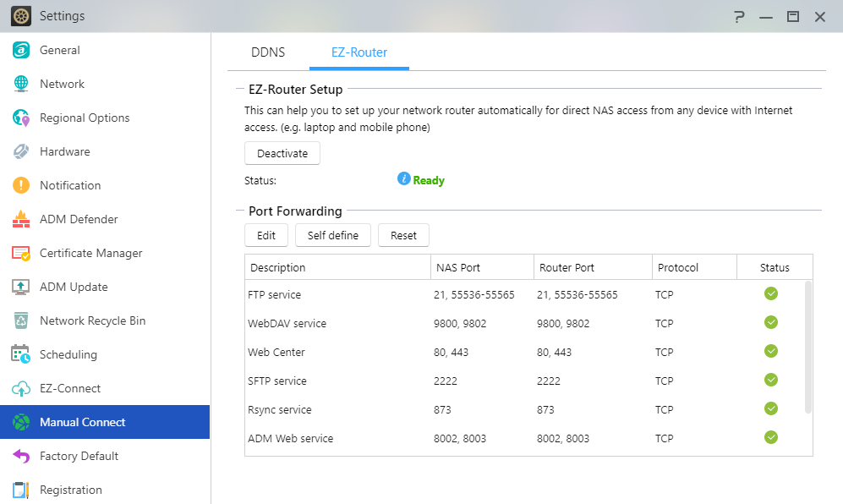Click the Network globe icon

(x=21, y=84)
